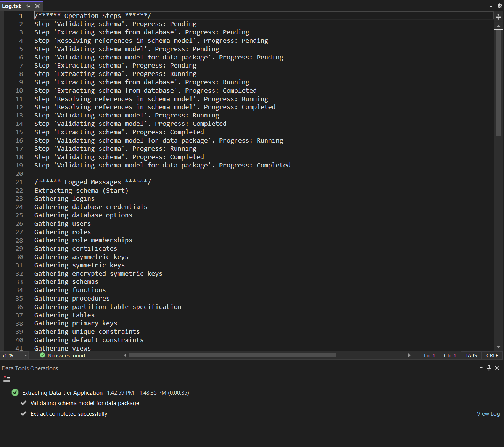This screenshot has width=504, height=447.
Task: Click the horizontal scrollbar right arrow
Action: 409,355
